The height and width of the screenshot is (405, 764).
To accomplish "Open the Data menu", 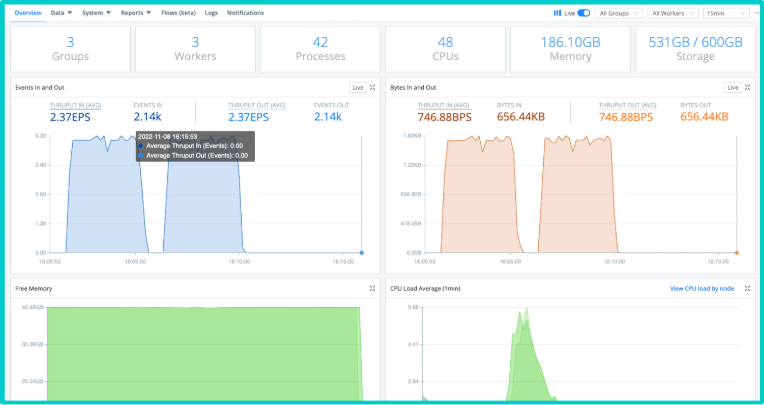I will (62, 13).
